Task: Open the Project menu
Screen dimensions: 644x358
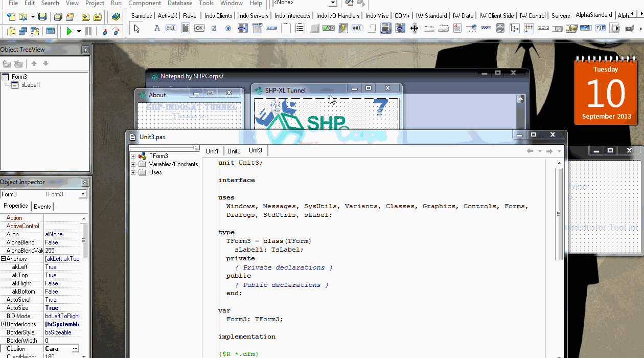Action: click(95, 3)
